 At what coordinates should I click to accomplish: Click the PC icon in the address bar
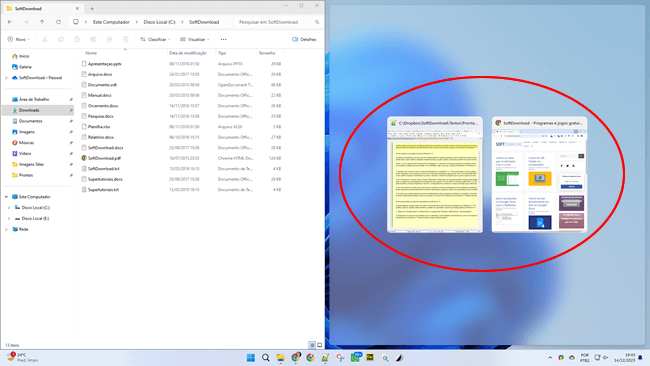75,22
